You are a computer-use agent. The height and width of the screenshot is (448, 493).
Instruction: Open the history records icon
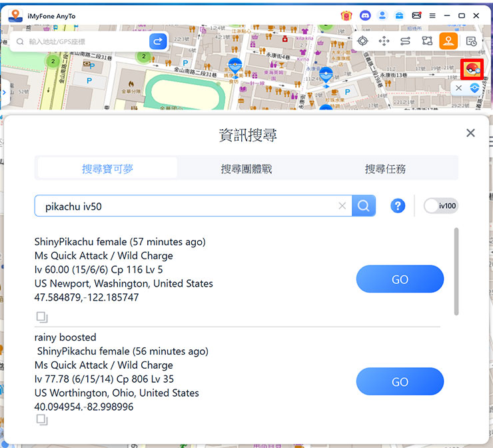pyautogui.click(x=471, y=41)
